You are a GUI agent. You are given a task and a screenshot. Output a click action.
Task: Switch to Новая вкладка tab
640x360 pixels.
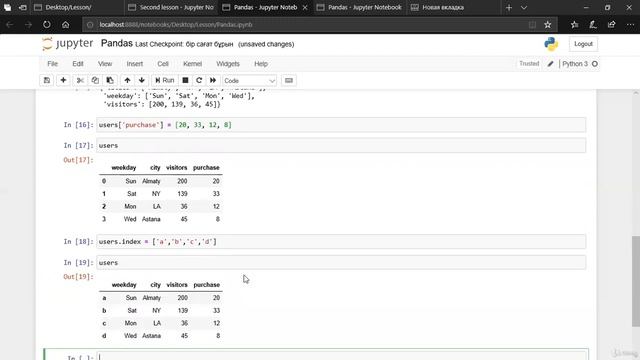pos(454,7)
